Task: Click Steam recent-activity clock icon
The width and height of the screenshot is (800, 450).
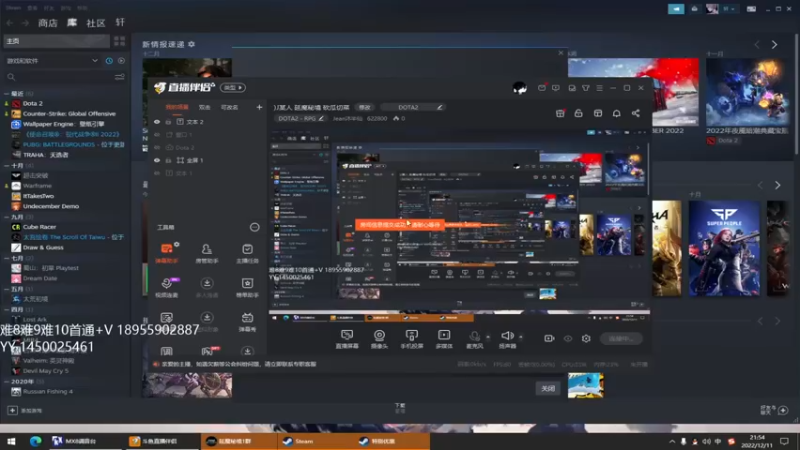Action: coord(109,61)
